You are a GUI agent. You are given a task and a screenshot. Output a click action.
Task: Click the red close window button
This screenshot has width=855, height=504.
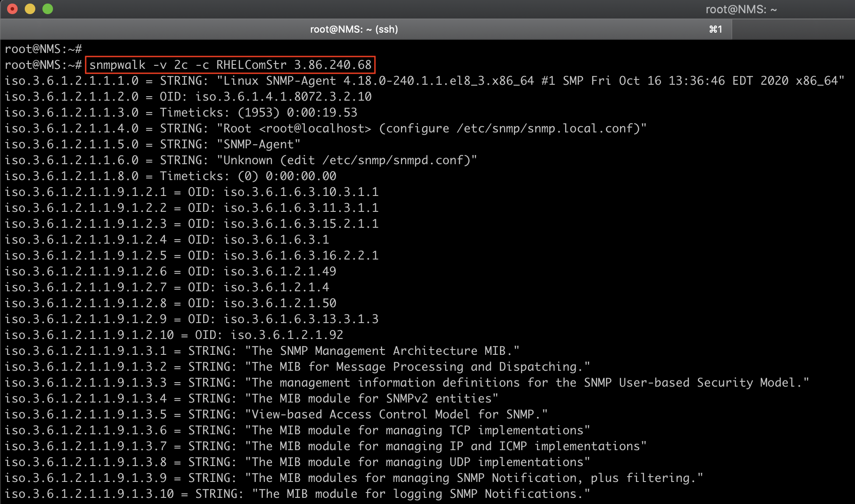12,9
